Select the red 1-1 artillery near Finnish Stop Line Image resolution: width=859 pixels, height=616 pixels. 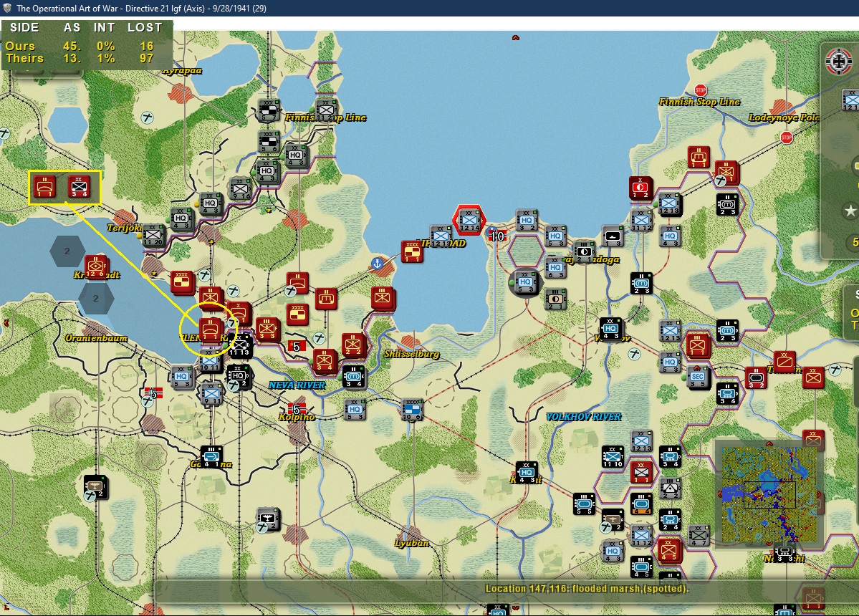point(699,157)
